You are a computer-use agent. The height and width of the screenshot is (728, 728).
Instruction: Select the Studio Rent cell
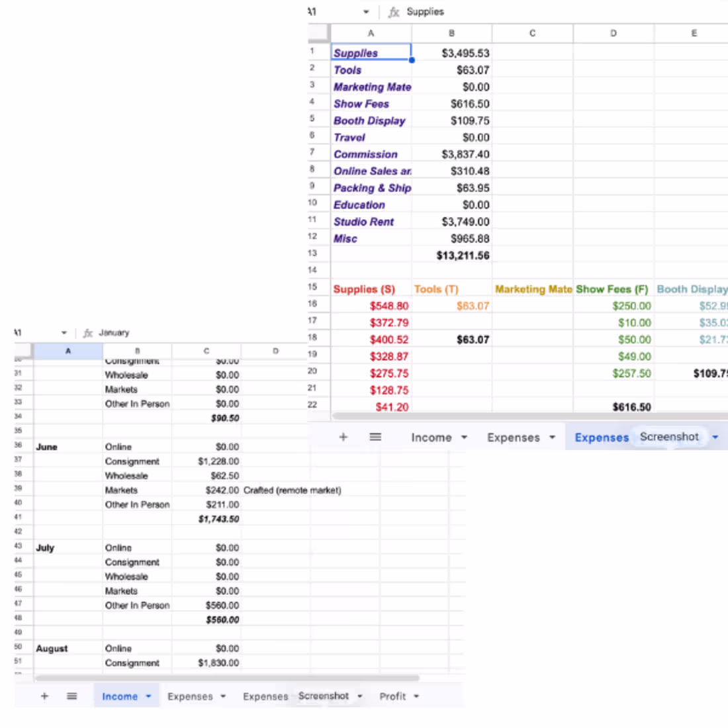[364, 222]
